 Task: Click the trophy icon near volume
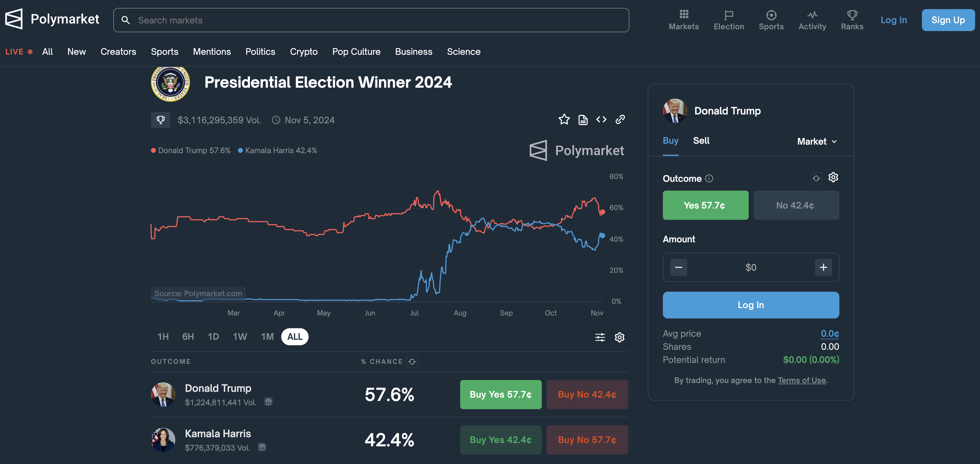click(x=161, y=120)
